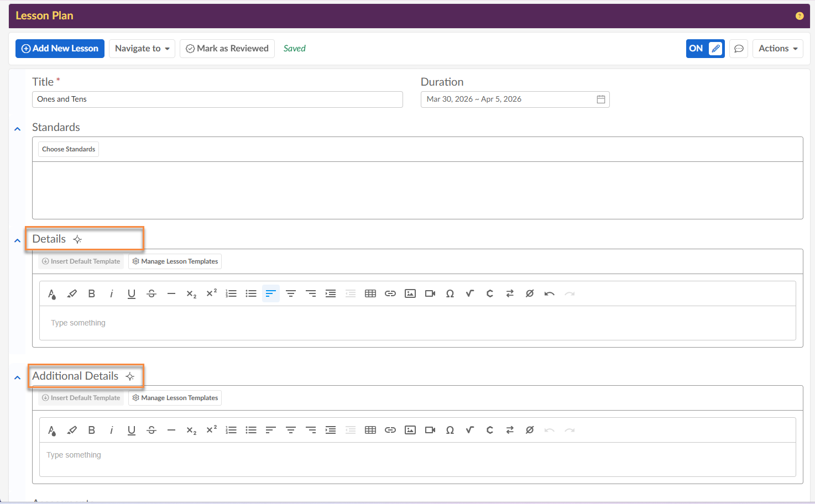Collapse the Standards section chevron
Screen dimensions: 815x504
(18, 129)
